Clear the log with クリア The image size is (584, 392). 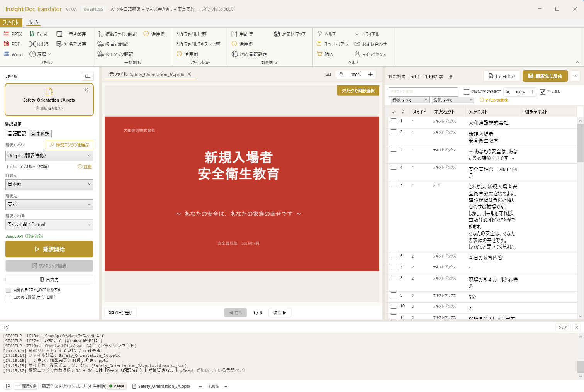(x=563, y=327)
